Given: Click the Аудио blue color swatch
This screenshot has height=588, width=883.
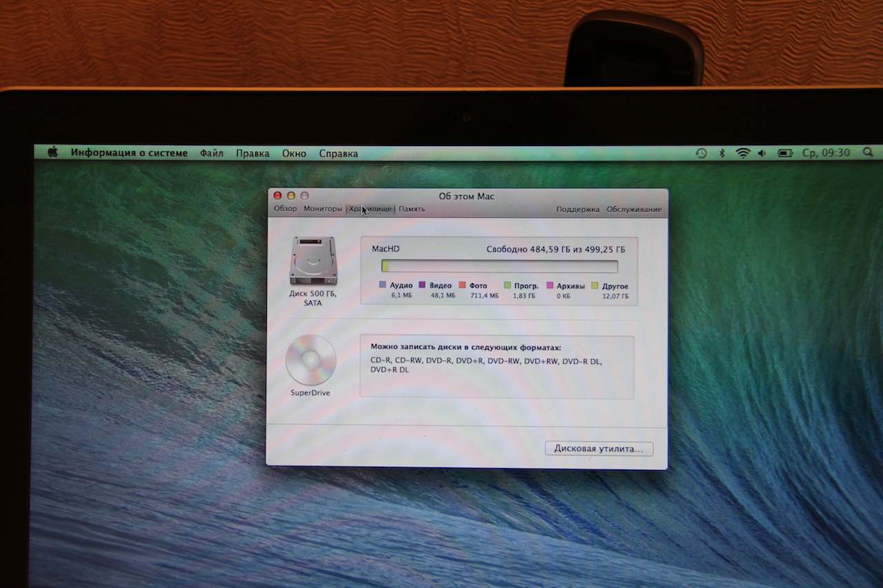Looking at the screenshot, I should (383, 285).
